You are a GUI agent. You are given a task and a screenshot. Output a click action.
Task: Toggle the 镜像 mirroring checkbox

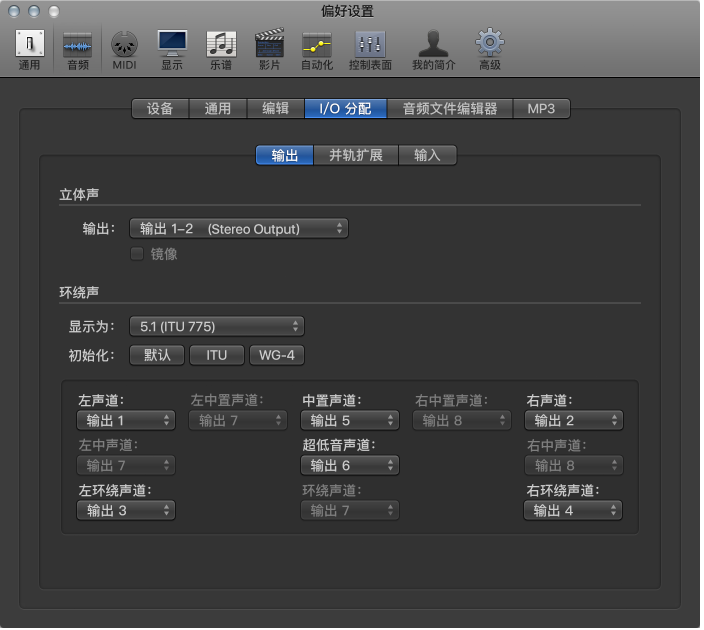pyautogui.click(x=137, y=254)
